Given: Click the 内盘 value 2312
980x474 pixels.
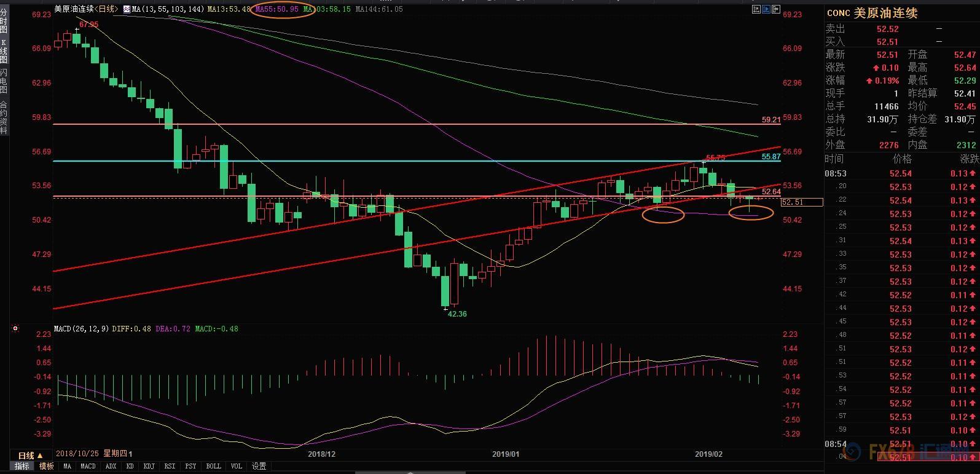Looking at the screenshot, I should pos(966,145).
